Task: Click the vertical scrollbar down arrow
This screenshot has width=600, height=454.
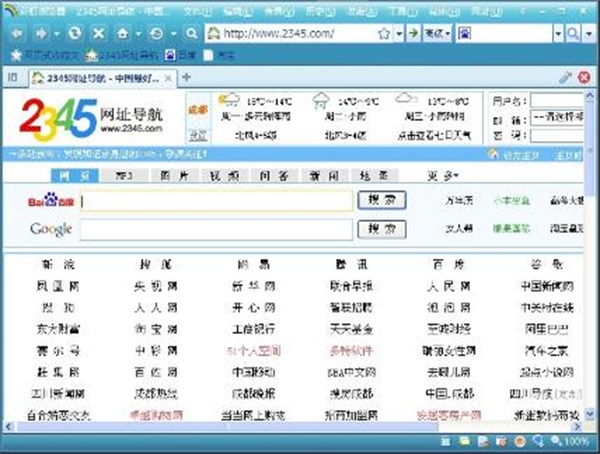Action: pyautogui.click(x=590, y=414)
